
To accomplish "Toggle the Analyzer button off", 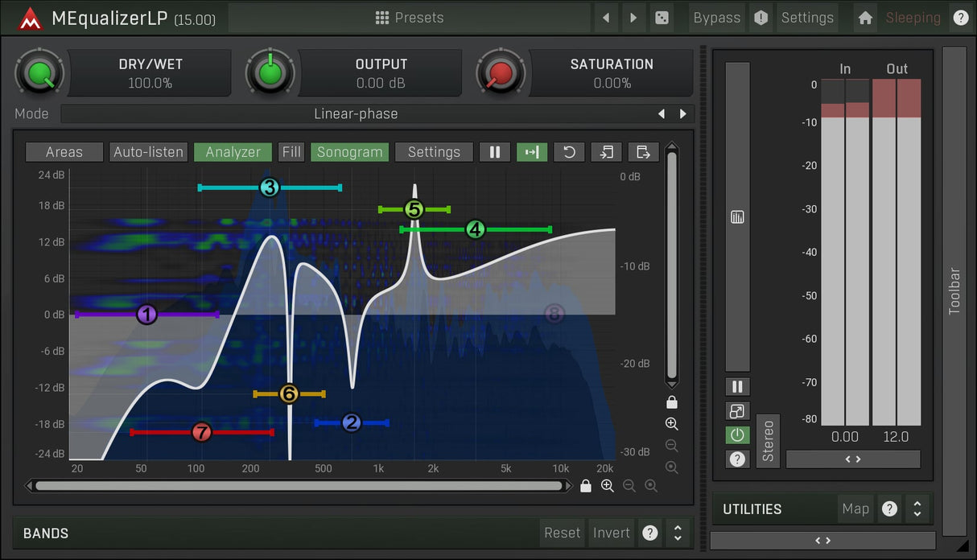I will (233, 152).
